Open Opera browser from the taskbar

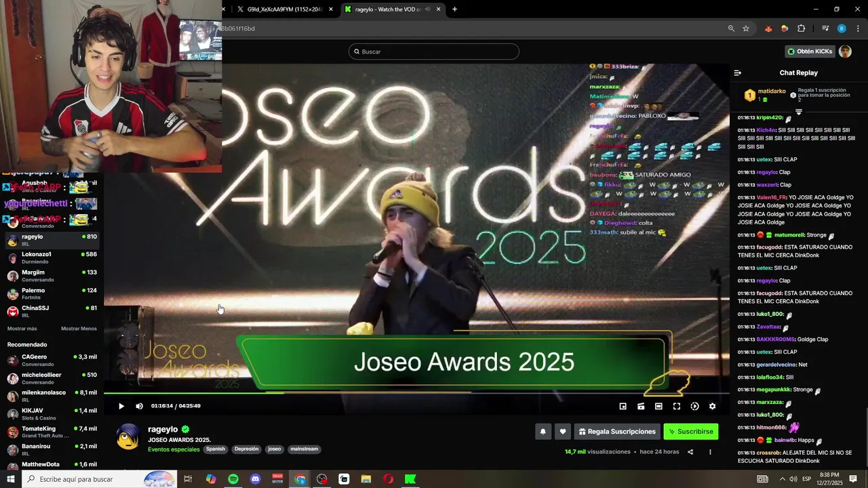point(388,479)
